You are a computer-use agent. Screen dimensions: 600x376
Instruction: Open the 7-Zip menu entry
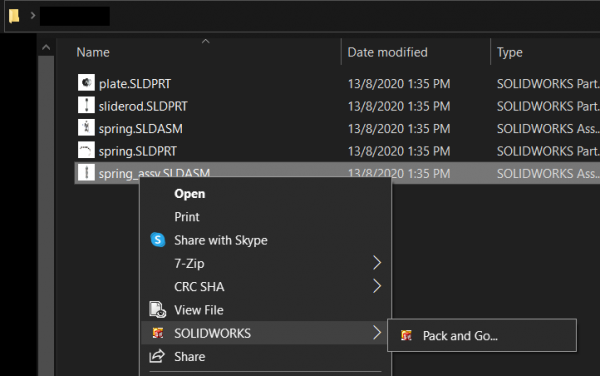coord(266,264)
